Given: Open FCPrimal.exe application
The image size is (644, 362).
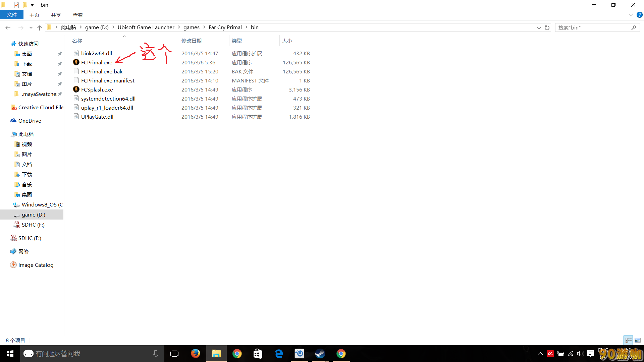Looking at the screenshot, I should (96, 62).
